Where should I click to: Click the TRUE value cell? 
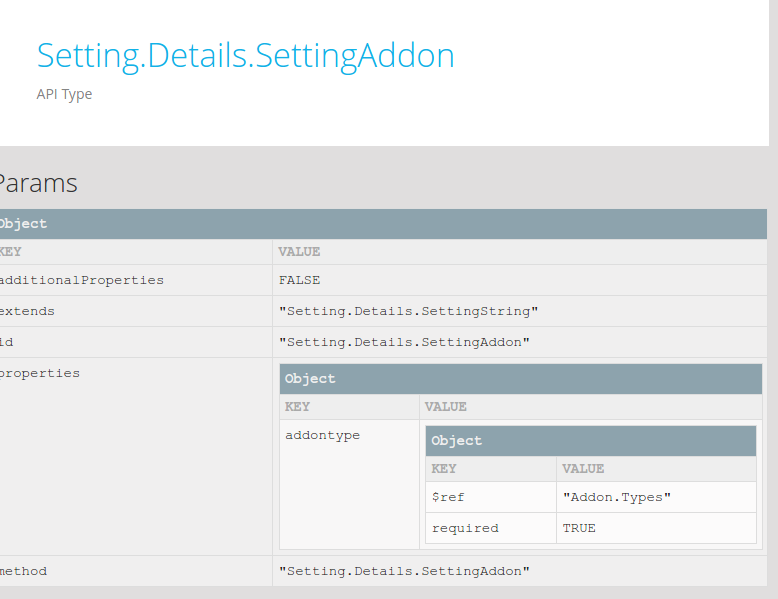pyautogui.click(x=656, y=528)
